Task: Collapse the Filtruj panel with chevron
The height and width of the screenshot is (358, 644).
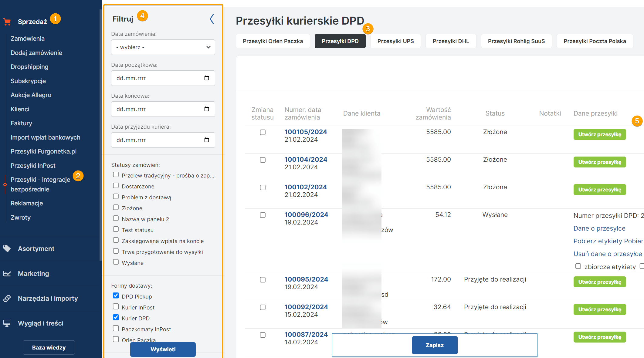Action: [212, 19]
